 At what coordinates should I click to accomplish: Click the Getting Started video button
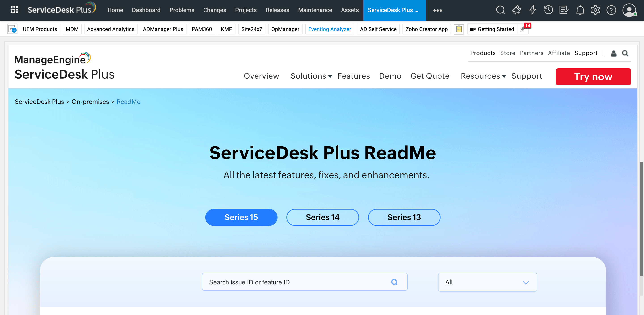tap(492, 29)
